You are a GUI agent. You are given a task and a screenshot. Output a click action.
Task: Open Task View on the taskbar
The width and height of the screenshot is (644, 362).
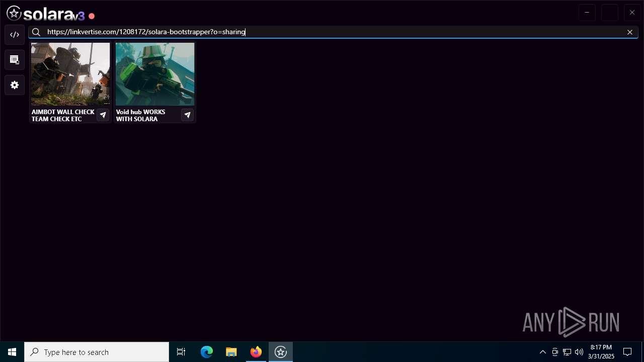pos(181,352)
